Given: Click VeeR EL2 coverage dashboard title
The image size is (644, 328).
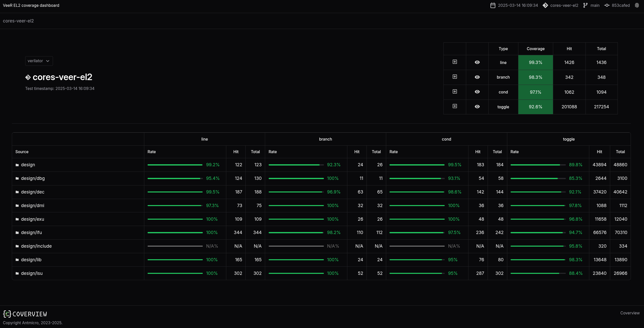Looking at the screenshot, I should tap(31, 5).
